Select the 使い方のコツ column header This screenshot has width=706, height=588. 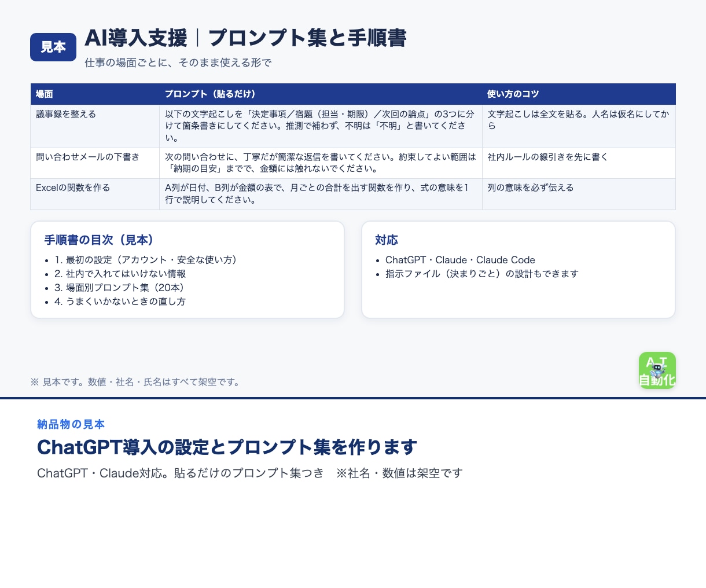(x=579, y=94)
